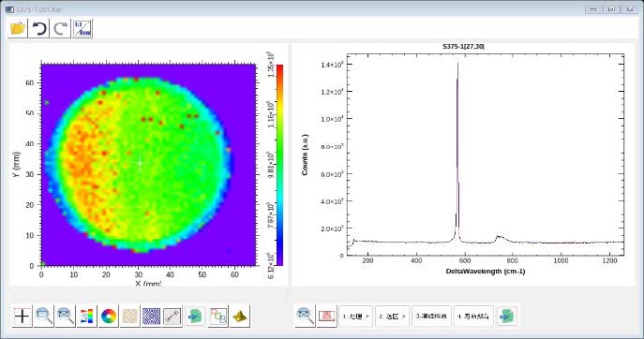Viewport: 644px width, 339px height.
Task: Select the zoom rectangle magnifier below the map
Action: [x=43, y=316]
